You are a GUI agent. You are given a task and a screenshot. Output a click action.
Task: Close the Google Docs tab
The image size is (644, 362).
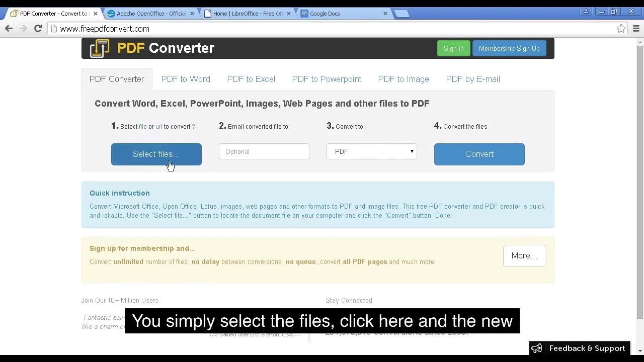385,14
